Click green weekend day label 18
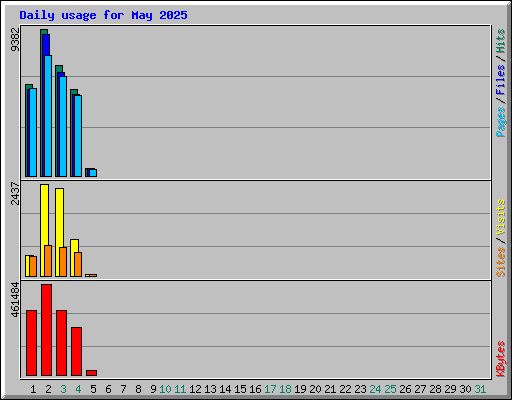The height and width of the screenshot is (400, 512). 285,389
